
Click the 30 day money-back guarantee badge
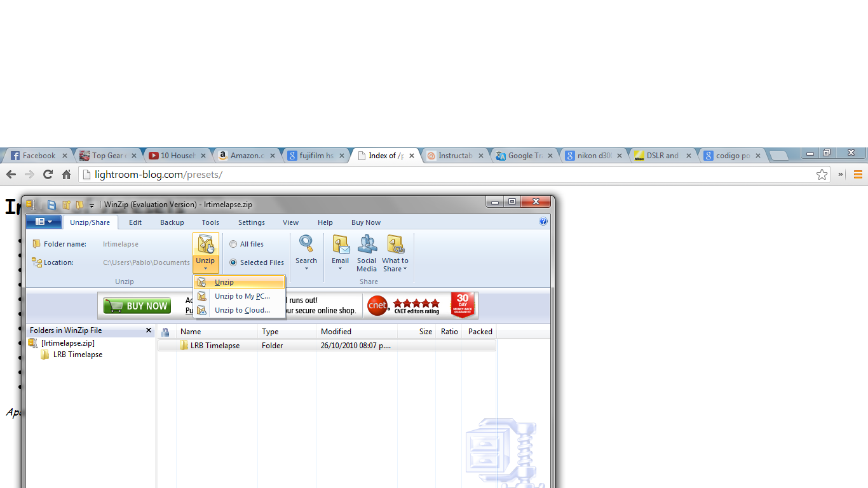pyautogui.click(x=463, y=306)
